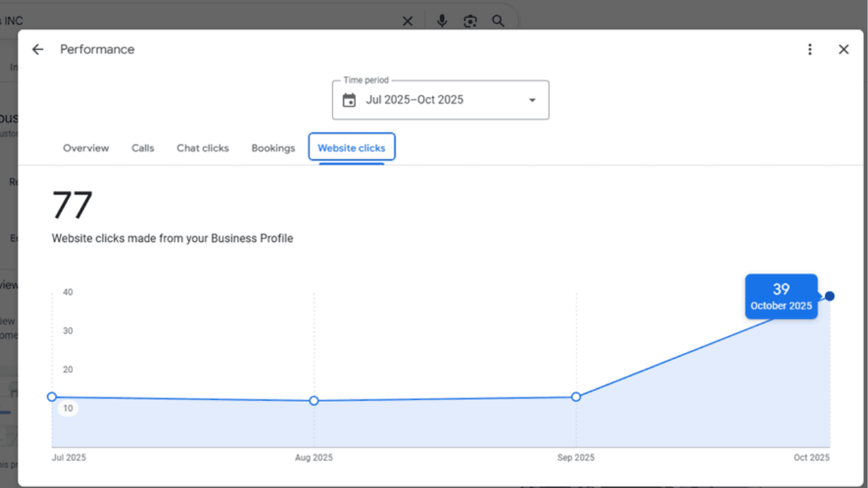
Task: Open the three-dot overflow menu
Action: point(810,49)
